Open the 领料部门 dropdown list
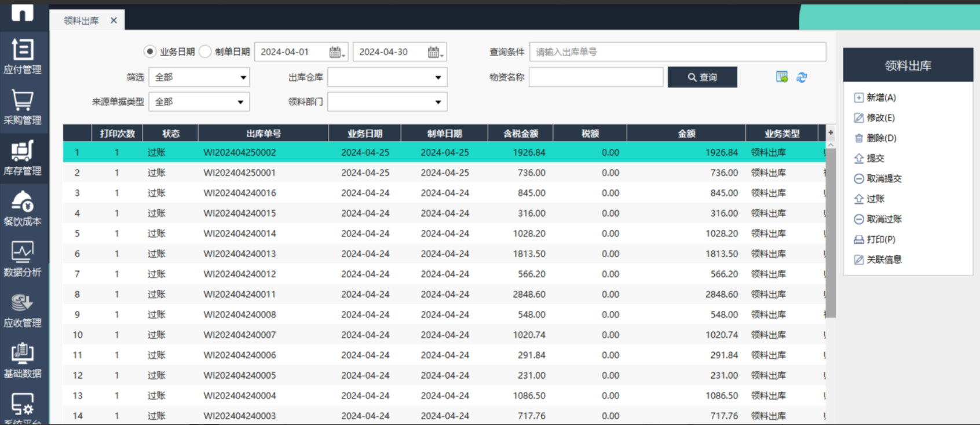The height and width of the screenshot is (425, 980). [x=438, y=102]
